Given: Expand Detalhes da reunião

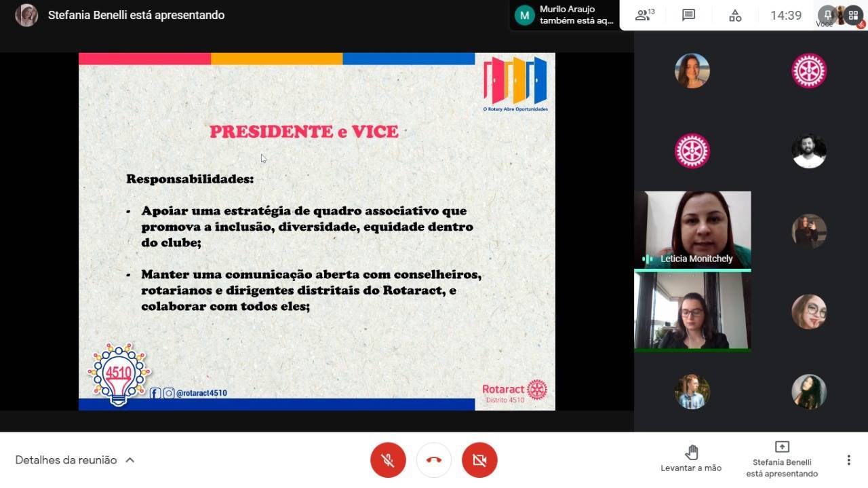Looking at the screenshot, I should (75, 460).
